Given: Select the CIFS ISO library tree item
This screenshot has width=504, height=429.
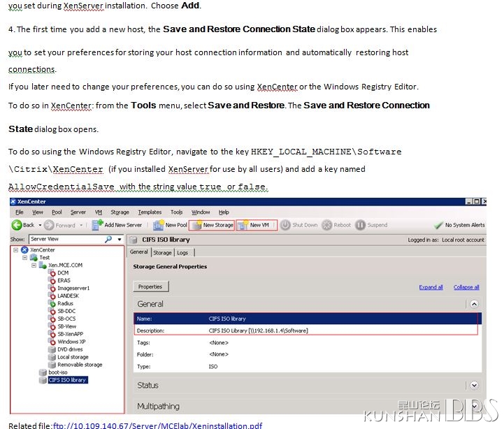Looking at the screenshot, I should point(67,380).
